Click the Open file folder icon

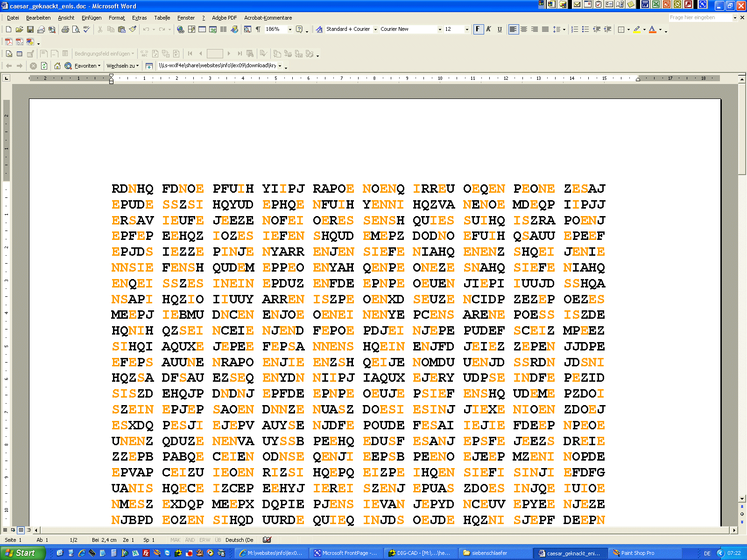click(19, 29)
